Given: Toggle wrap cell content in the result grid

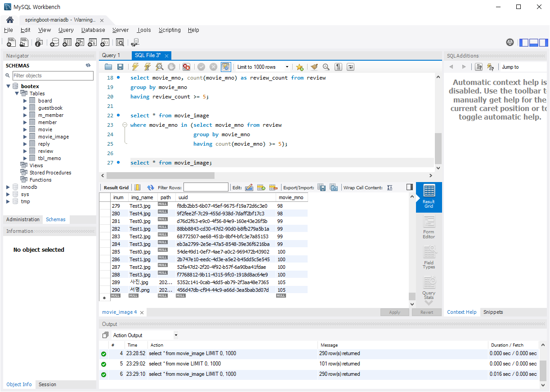Looking at the screenshot, I should [389, 187].
